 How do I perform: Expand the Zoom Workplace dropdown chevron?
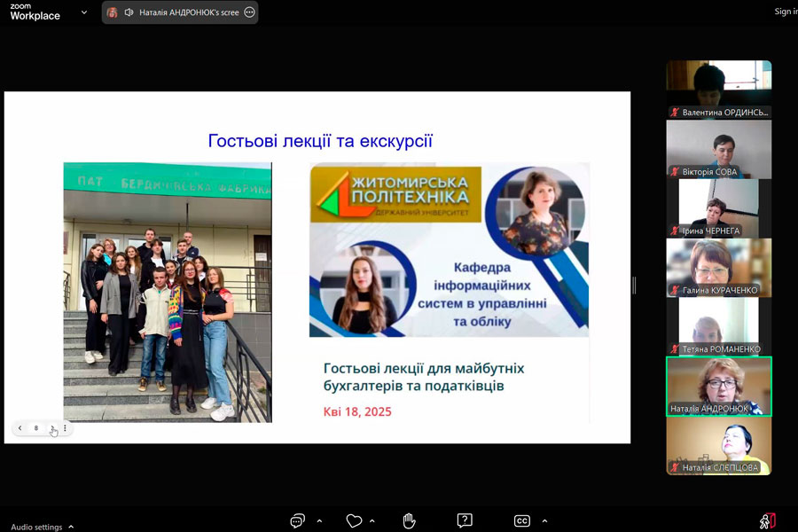[x=84, y=12]
